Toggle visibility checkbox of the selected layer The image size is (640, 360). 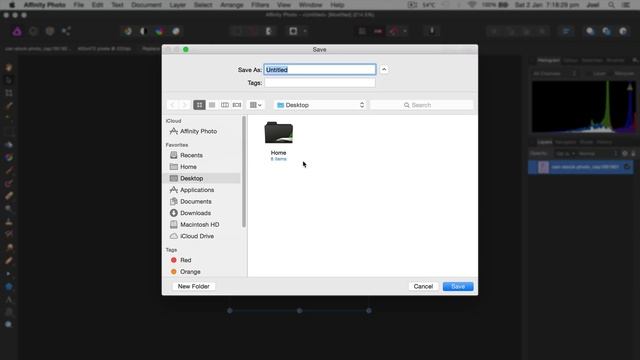[x=627, y=167]
